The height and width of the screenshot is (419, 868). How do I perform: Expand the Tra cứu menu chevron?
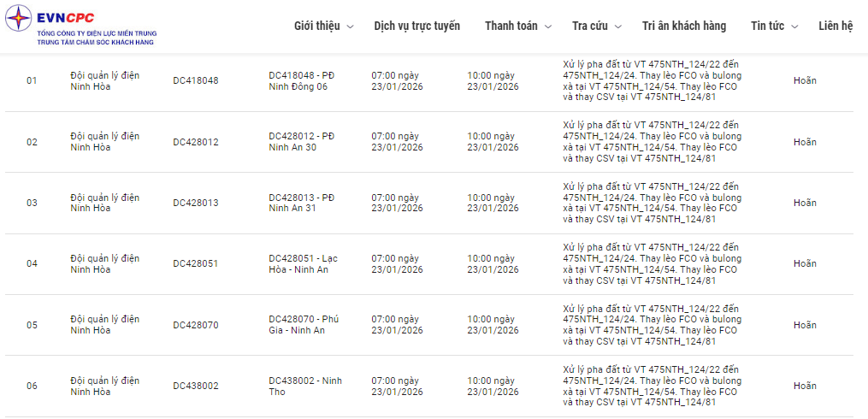tap(618, 27)
